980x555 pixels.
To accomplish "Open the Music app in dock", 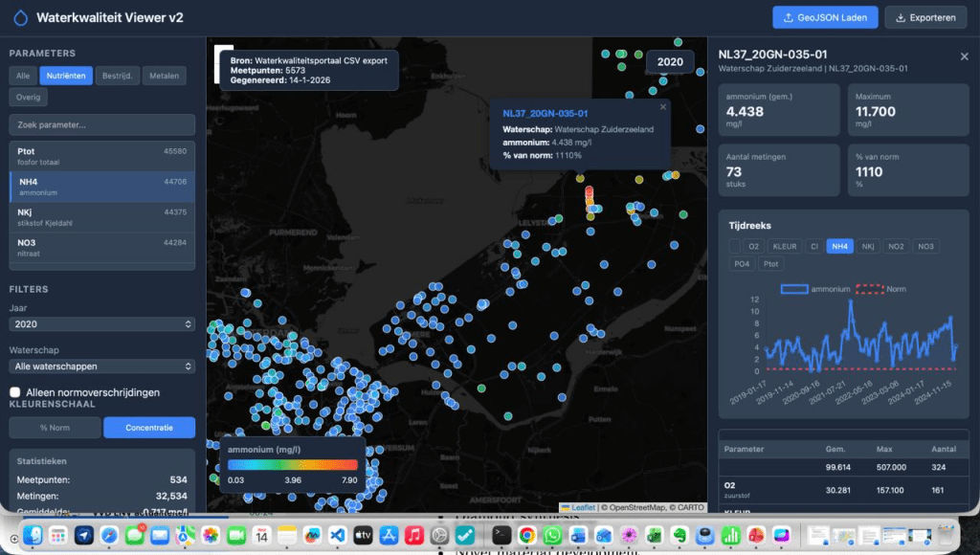I will tap(413, 535).
